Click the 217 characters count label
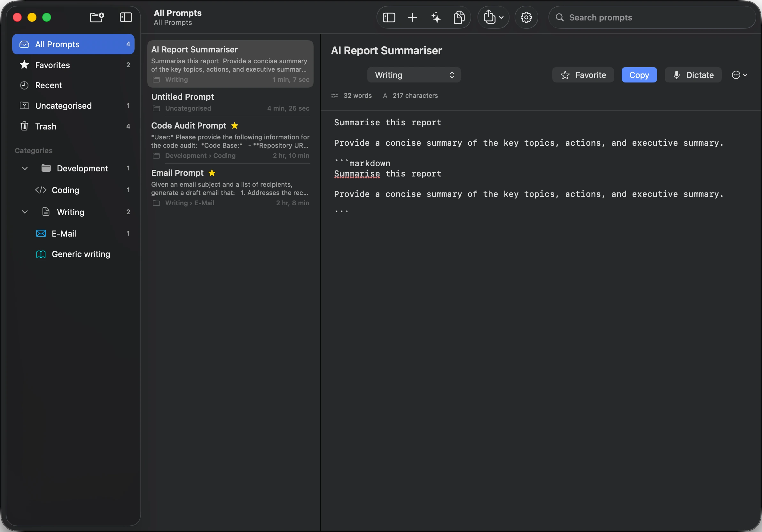This screenshot has width=762, height=532. (x=415, y=96)
